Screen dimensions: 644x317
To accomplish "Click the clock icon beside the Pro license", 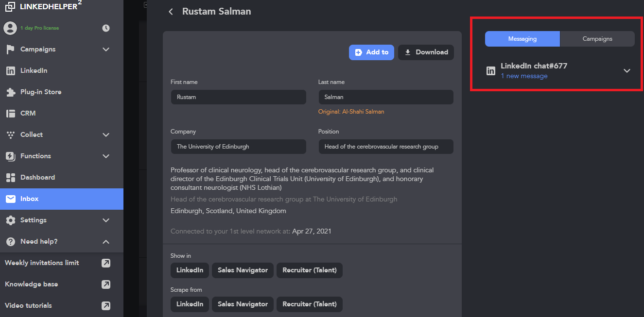I will click(x=106, y=28).
